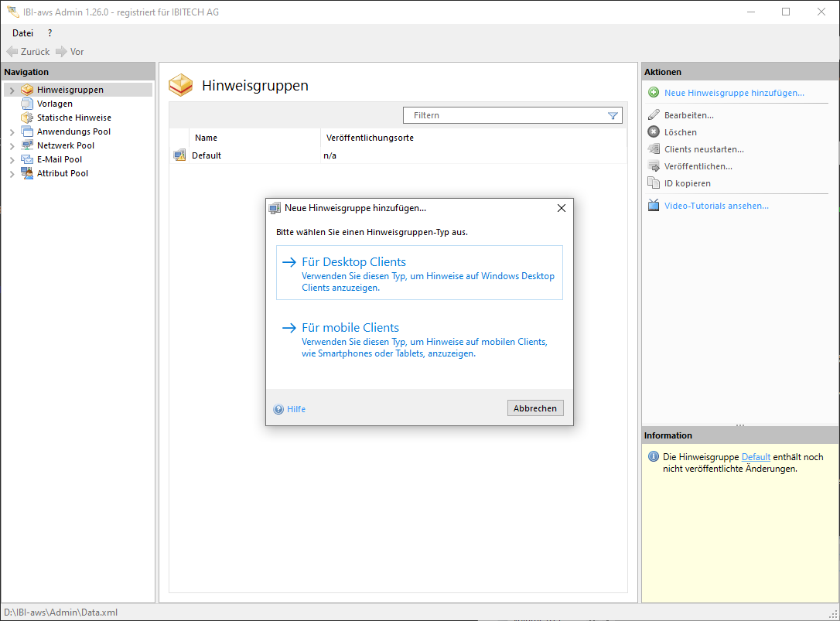Open the Datei menu
Viewport: 840px width, 621px height.
click(x=22, y=33)
